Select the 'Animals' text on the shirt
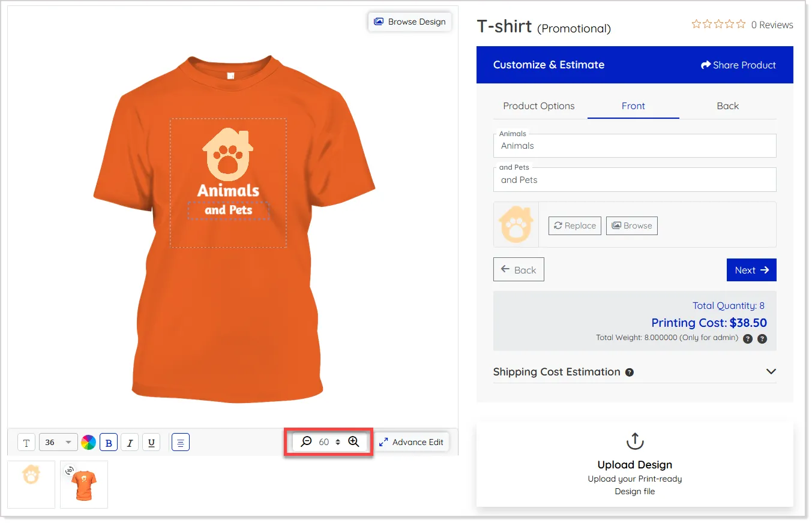 (229, 191)
